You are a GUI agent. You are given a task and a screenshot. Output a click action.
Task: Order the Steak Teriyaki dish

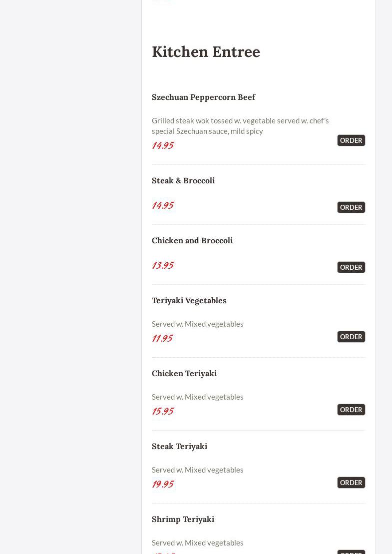click(351, 483)
